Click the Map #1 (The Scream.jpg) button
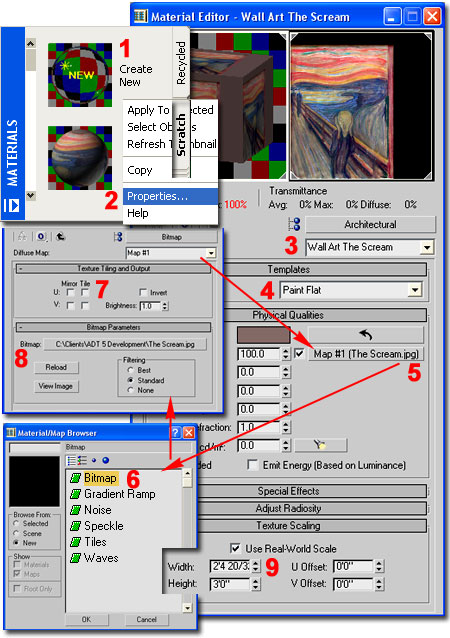 pyautogui.click(x=365, y=354)
